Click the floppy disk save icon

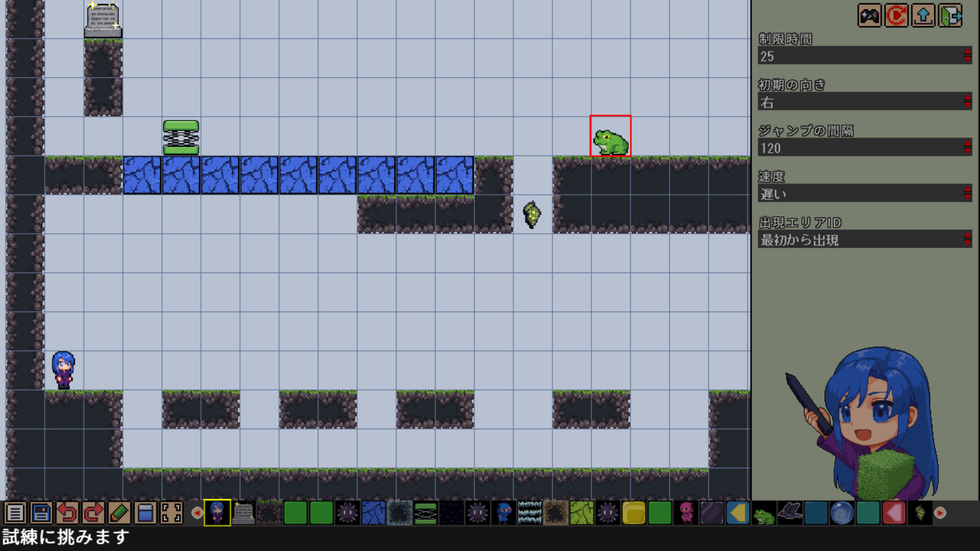[41, 513]
